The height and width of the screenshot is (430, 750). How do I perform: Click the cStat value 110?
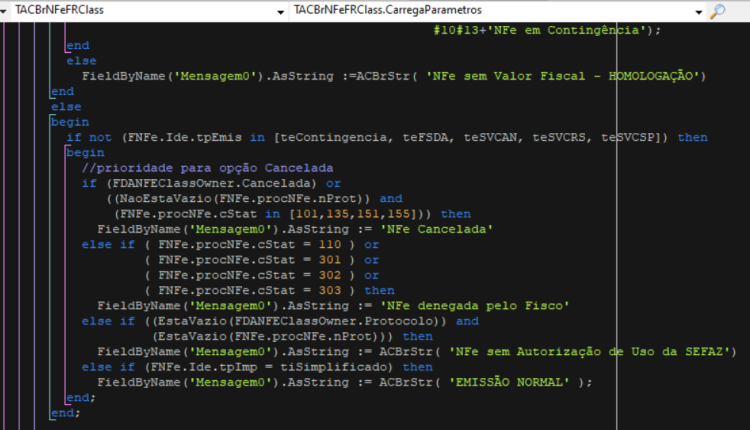(330, 244)
